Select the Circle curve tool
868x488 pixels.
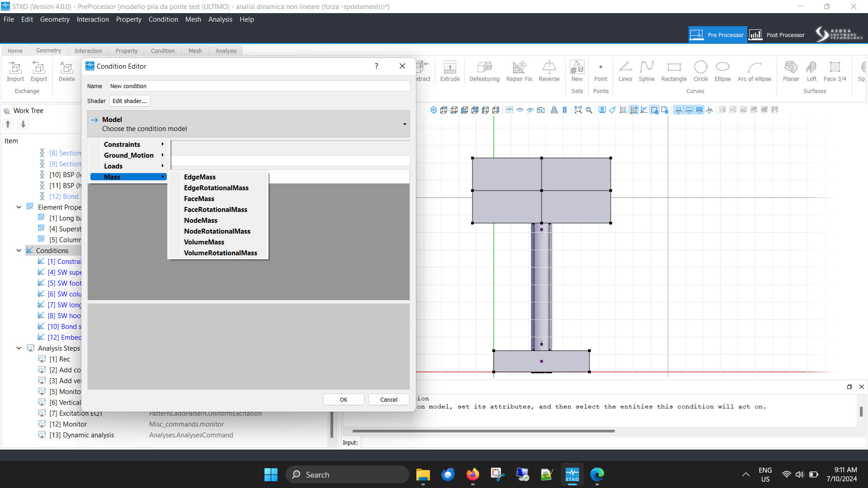tap(700, 71)
